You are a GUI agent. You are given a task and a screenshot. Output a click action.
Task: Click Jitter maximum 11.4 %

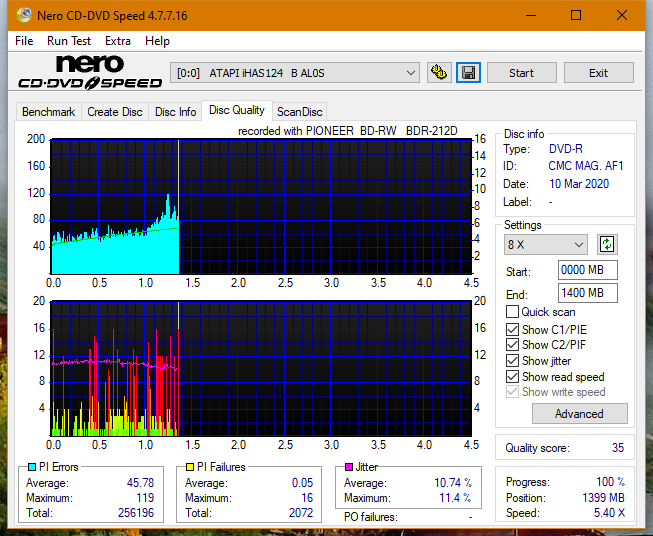[455, 498]
